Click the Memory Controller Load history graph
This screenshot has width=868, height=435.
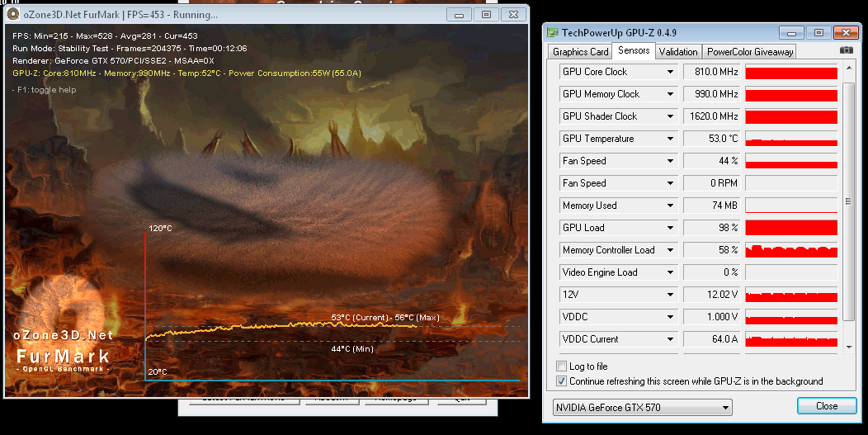791,250
